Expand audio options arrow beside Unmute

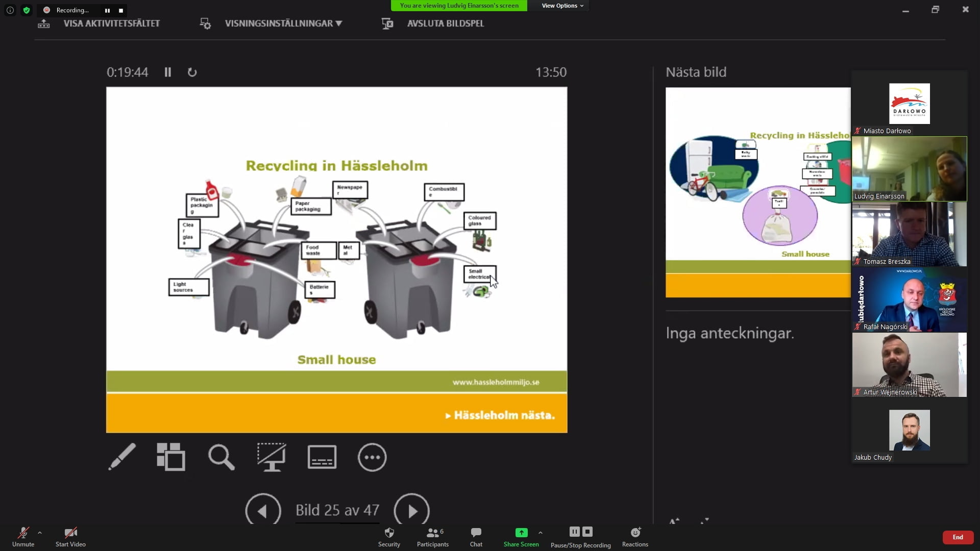tap(40, 533)
